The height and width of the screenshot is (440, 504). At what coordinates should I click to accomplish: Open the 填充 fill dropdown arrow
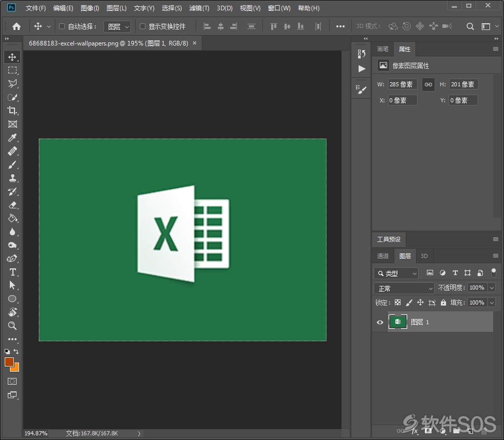click(x=492, y=302)
